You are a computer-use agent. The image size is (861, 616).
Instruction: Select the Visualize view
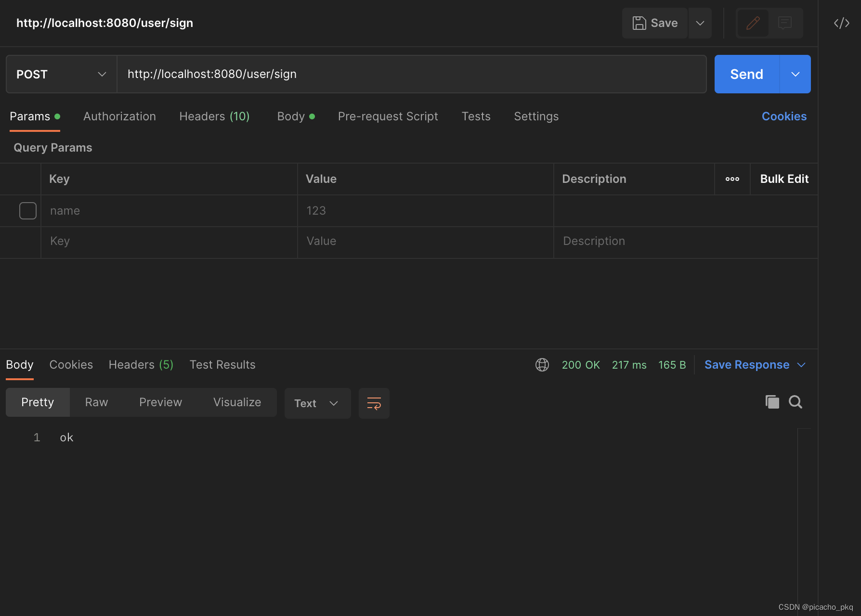pyautogui.click(x=237, y=402)
